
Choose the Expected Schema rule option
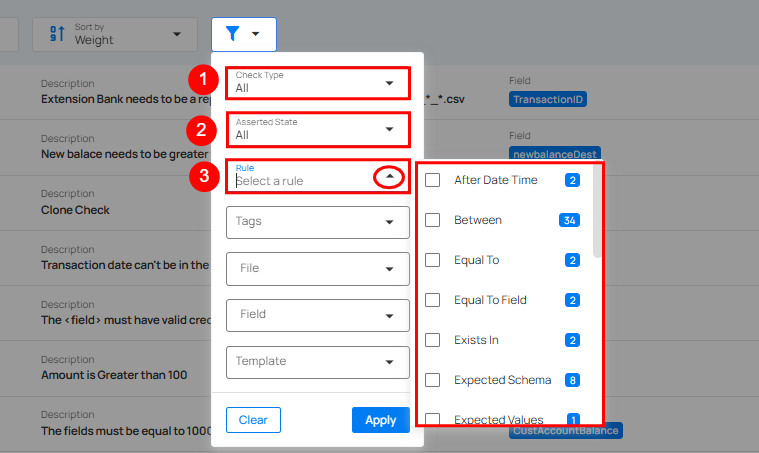coord(502,380)
